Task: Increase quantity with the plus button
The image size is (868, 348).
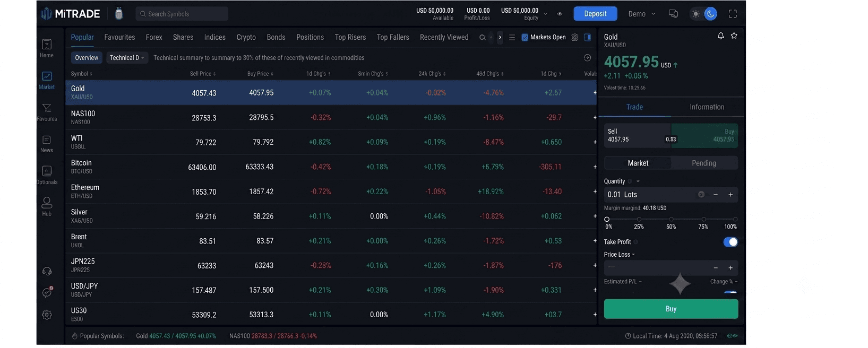Action: pos(731,195)
